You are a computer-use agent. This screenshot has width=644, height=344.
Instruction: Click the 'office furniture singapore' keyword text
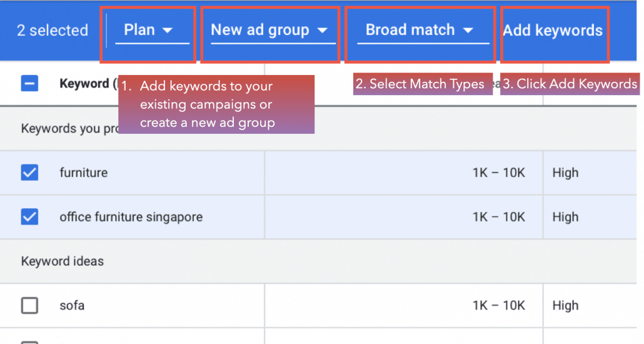131,217
